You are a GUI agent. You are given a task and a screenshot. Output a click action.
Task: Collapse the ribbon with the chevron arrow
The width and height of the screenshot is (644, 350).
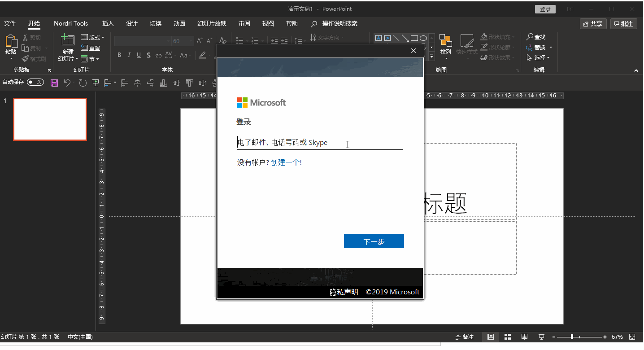[x=636, y=70]
